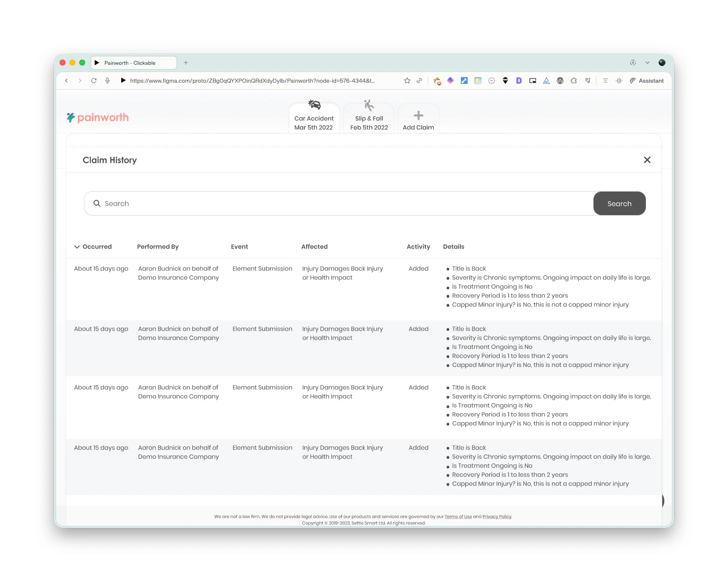Bookmark page with the star icon

coord(407,81)
